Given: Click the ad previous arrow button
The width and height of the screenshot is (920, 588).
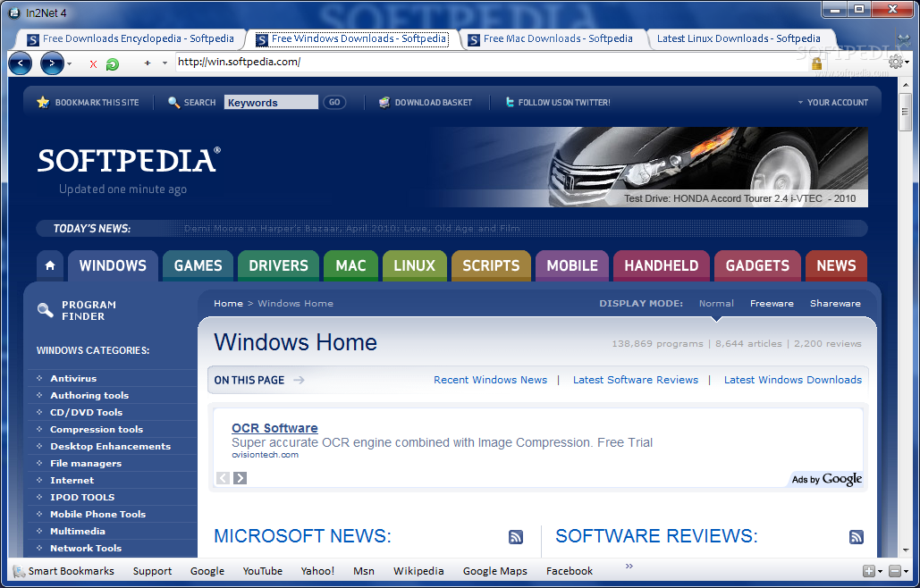Looking at the screenshot, I should click(223, 478).
